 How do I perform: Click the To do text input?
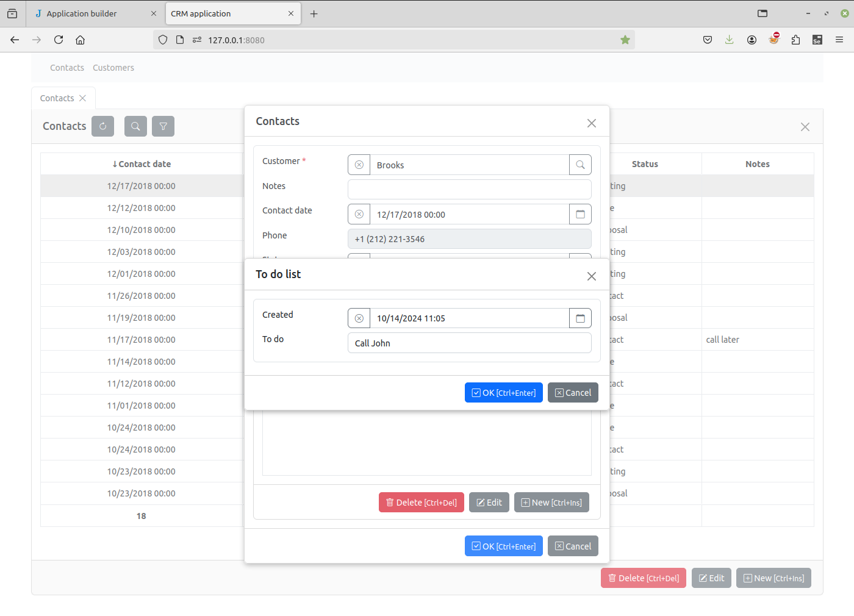[x=469, y=343]
